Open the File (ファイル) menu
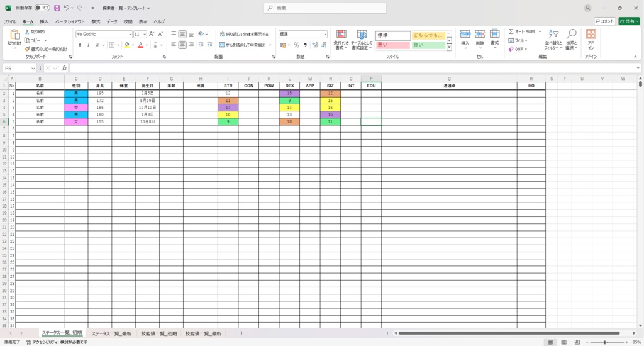Viewport: 644px width, 346px height. click(x=10, y=21)
